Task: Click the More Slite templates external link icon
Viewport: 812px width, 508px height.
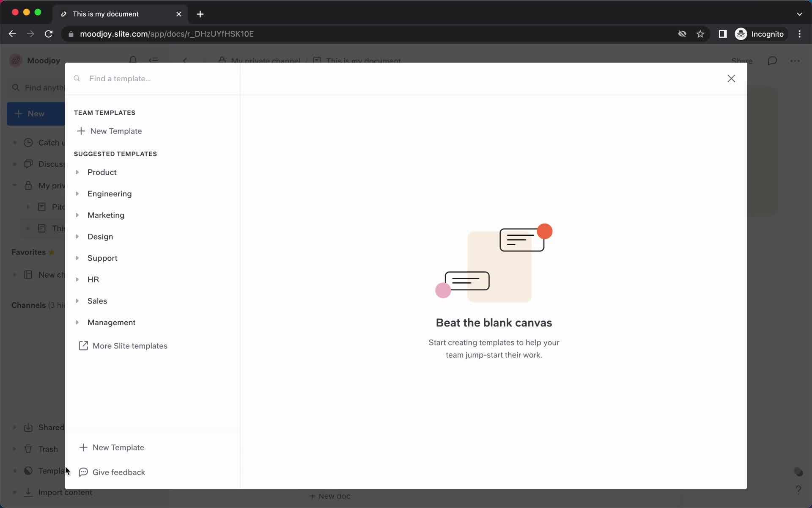Action: (x=83, y=345)
